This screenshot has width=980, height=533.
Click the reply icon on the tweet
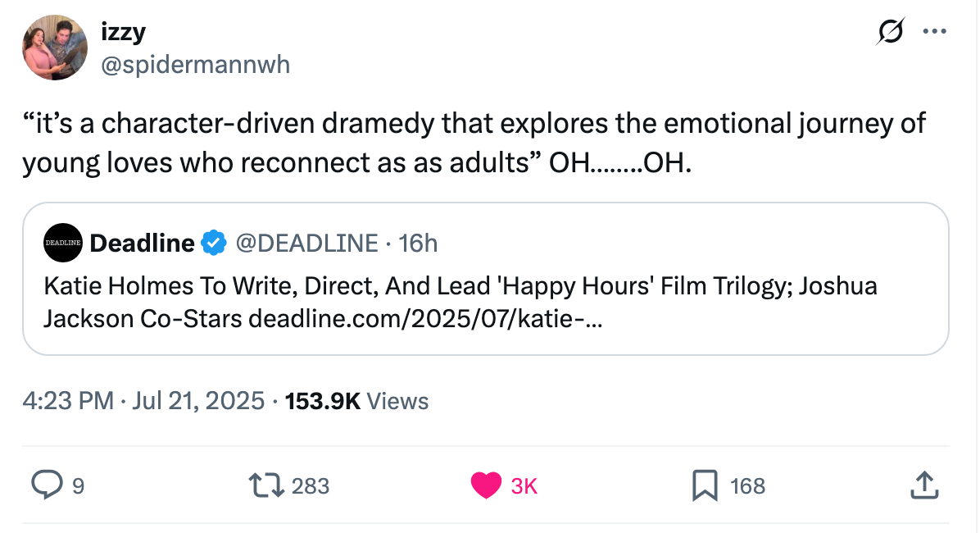(x=49, y=485)
